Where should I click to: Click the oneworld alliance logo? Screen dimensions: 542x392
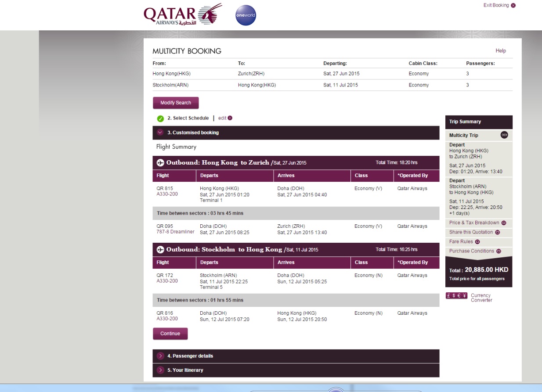(x=246, y=15)
